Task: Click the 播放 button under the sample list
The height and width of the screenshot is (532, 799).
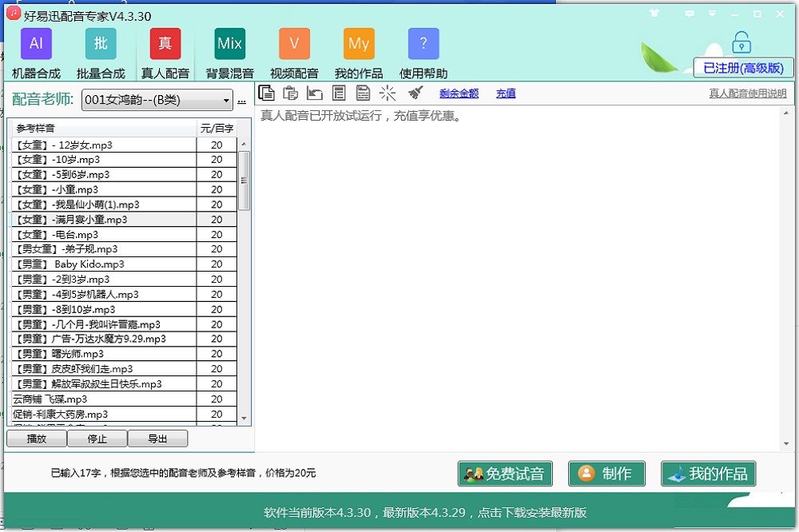Action: [37, 439]
